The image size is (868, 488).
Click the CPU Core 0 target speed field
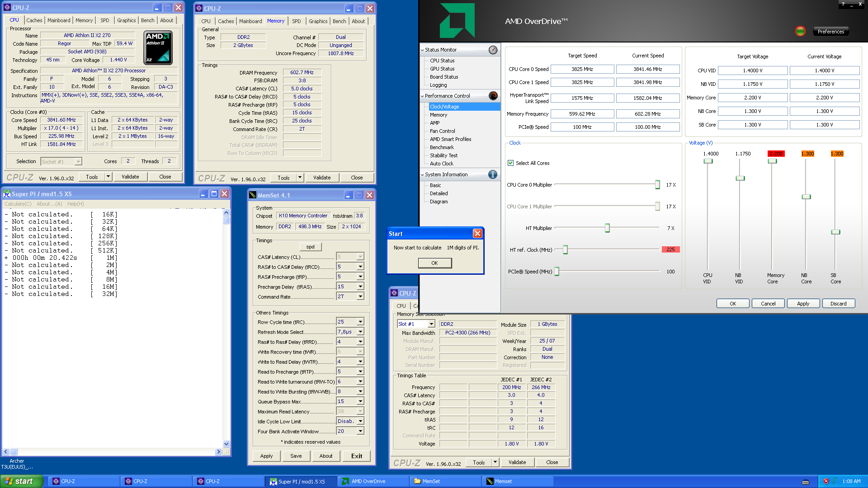coord(582,69)
